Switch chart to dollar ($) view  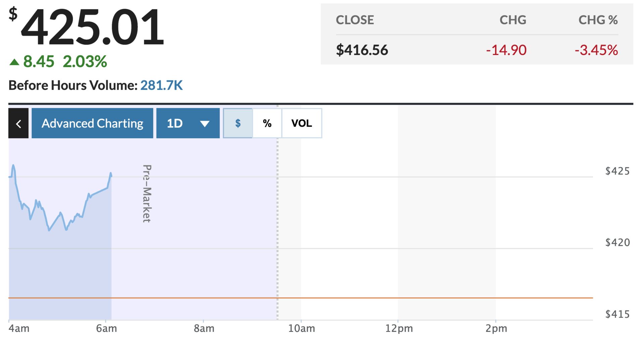click(238, 123)
